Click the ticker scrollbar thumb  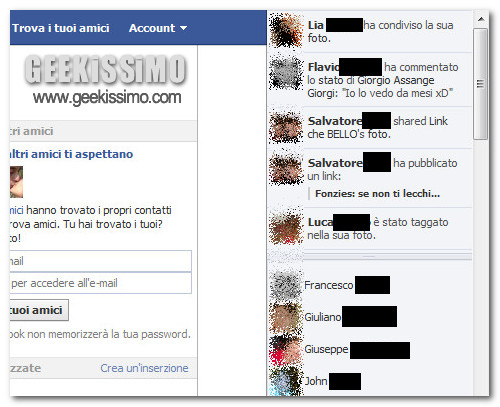[481, 84]
